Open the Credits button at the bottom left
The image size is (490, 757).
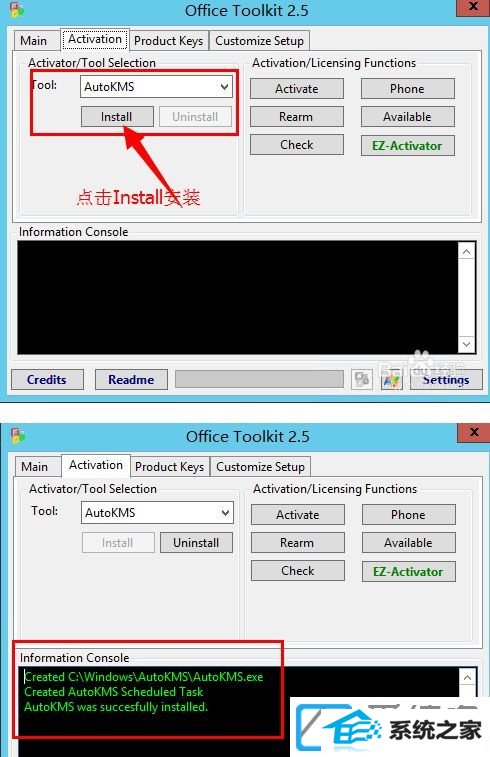pos(47,380)
